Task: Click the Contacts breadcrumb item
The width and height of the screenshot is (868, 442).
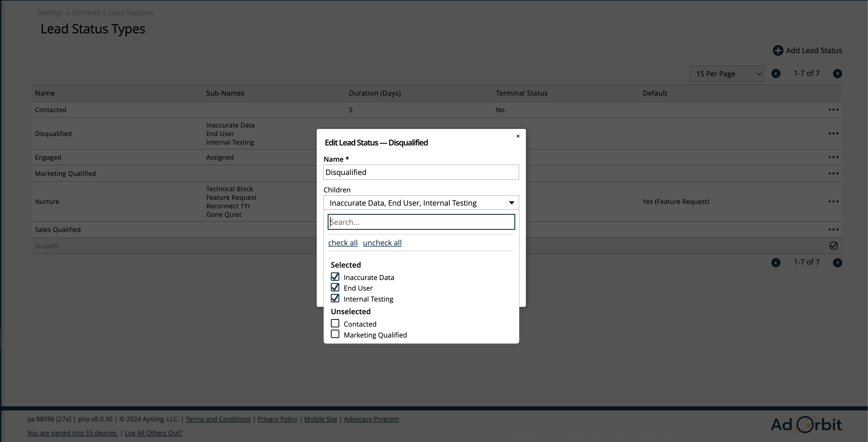Action: pyautogui.click(x=86, y=12)
